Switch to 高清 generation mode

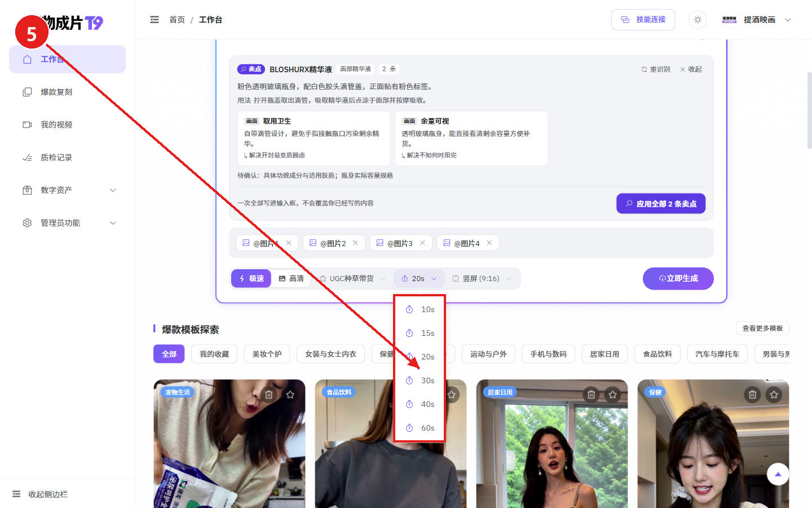pyautogui.click(x=291, y=279)
